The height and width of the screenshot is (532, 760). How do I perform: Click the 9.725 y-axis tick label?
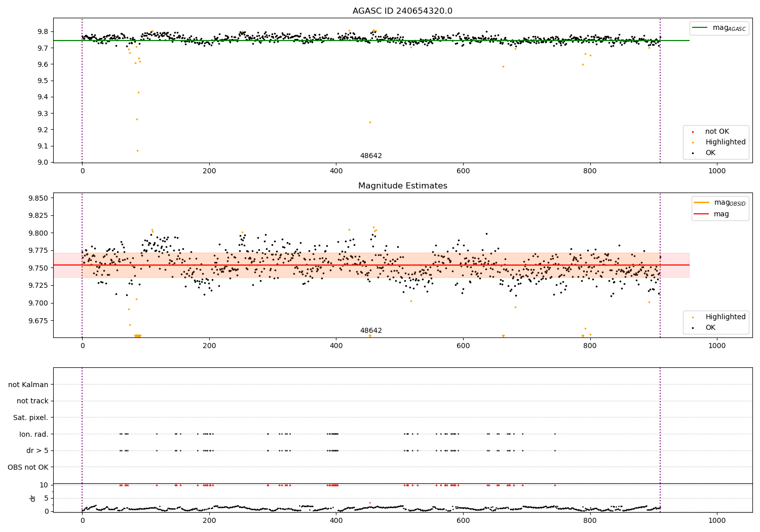38,286
